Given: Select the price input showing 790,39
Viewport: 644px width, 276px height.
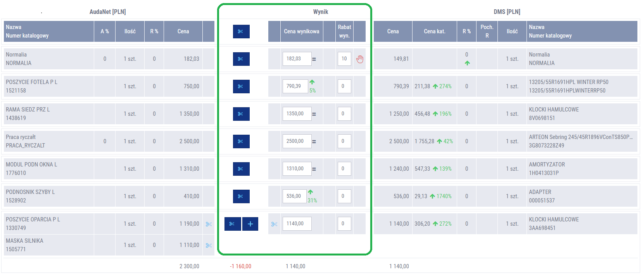Looking at the screenshot, I should coord(295,86).
